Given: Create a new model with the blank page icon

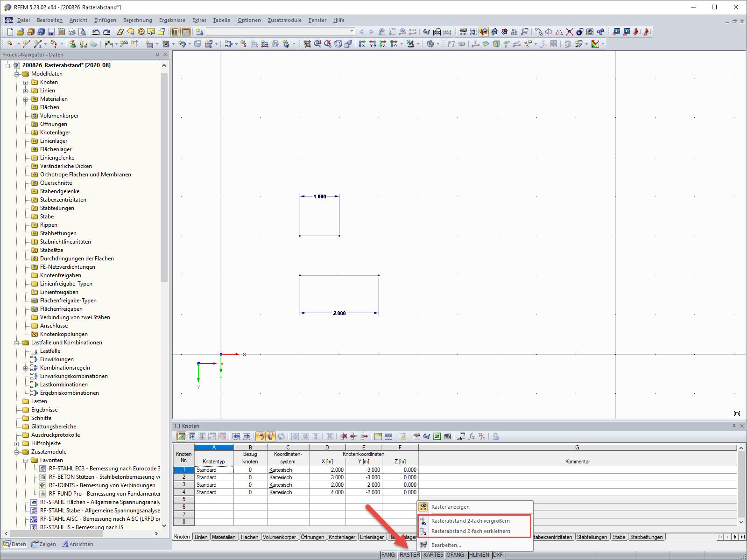Looking at the screenshot, I should tap(10, 32).
